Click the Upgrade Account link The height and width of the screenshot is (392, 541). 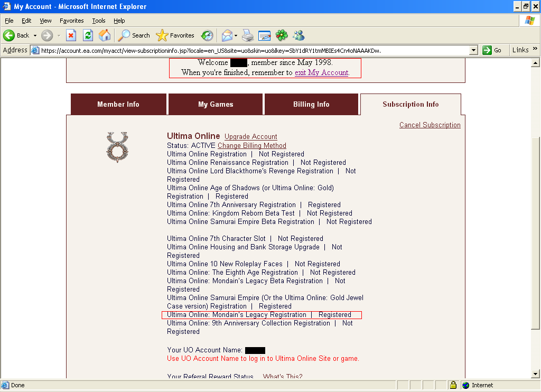251,137
